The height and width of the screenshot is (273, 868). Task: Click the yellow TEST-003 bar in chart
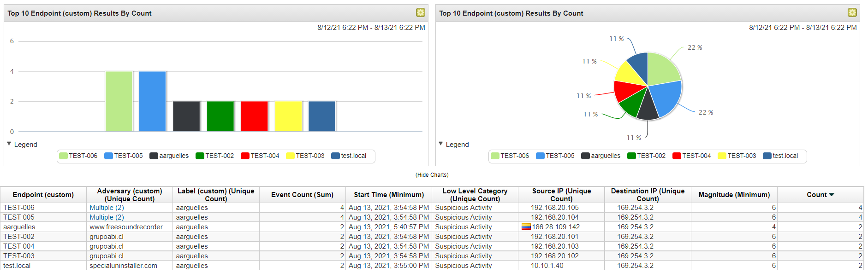(x=288, y=116)
